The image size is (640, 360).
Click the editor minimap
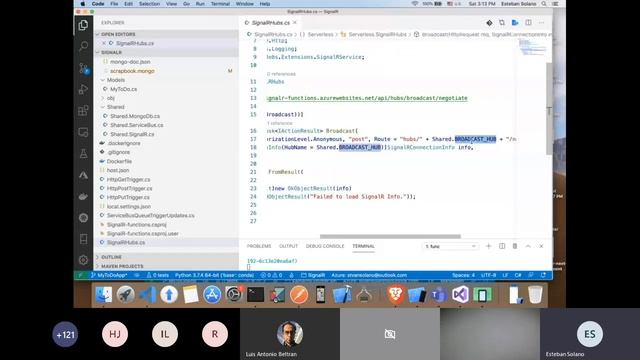pyautogui.click(x=532, y=48)
